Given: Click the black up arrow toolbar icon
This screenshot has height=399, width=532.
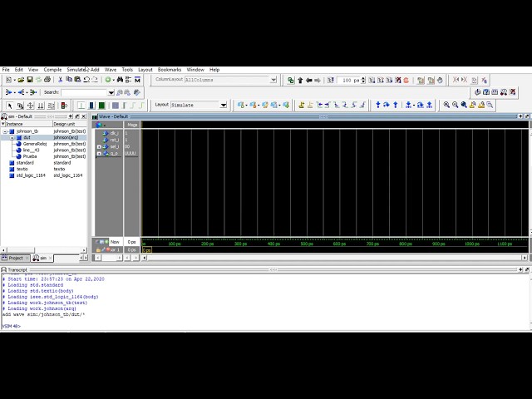Looking at the screenshot, I should [300, 81].
